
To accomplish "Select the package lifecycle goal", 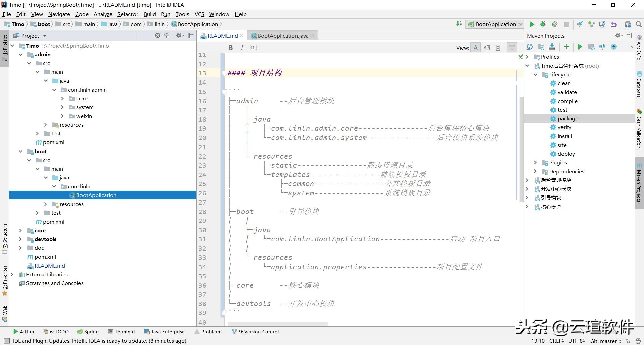I will pos(568,118).
